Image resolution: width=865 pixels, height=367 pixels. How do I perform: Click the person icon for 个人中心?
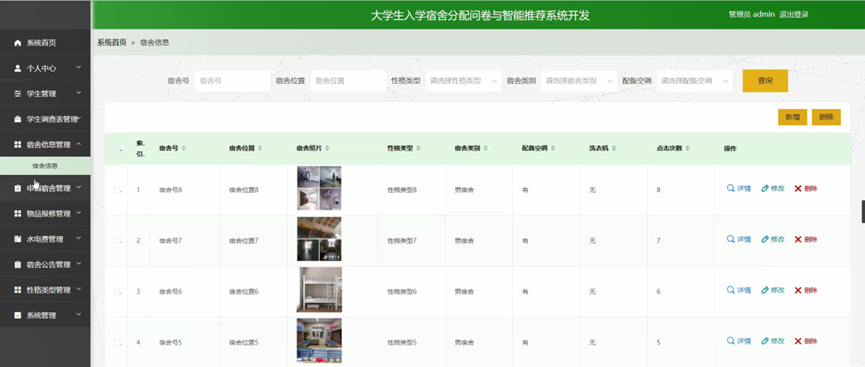click(18, 68)
